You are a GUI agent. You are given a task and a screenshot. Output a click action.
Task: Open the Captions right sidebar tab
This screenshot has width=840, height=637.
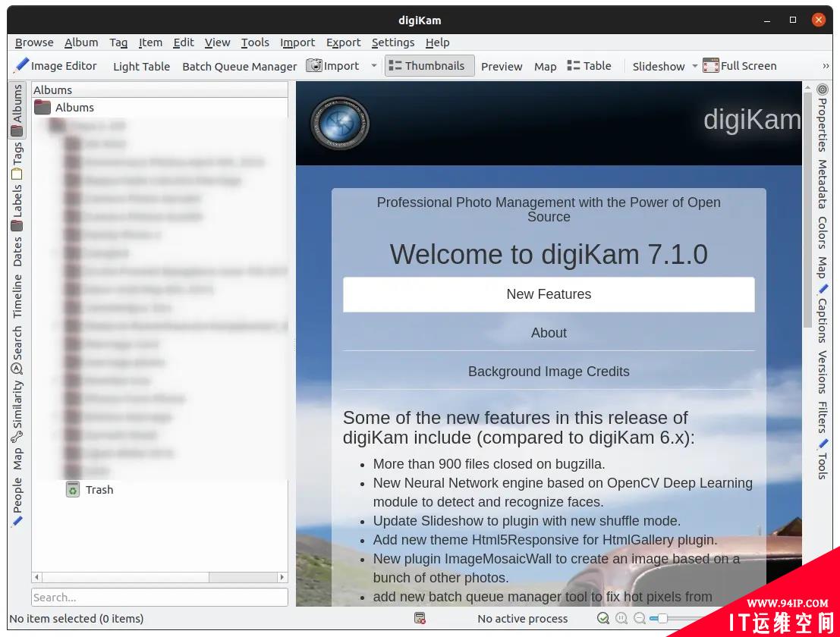coord(823,314)
